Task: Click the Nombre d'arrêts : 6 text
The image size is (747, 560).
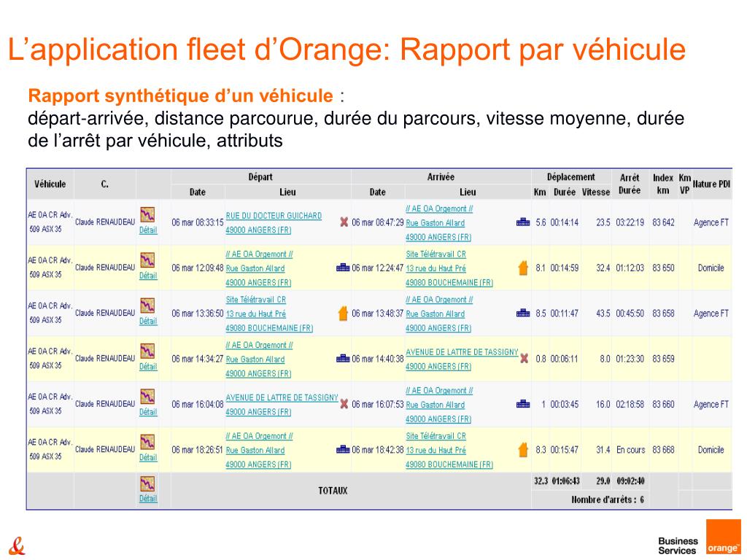Action: (x=608, y=499)
